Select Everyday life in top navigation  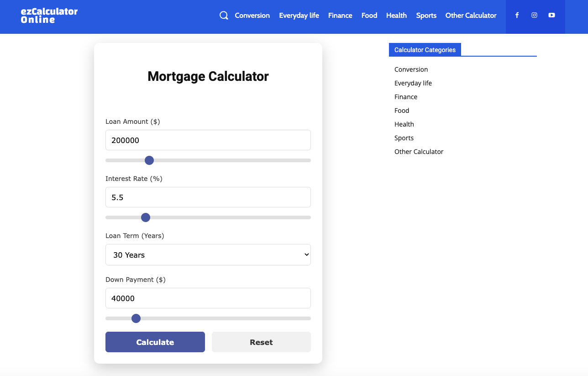(x=299, y=16)
